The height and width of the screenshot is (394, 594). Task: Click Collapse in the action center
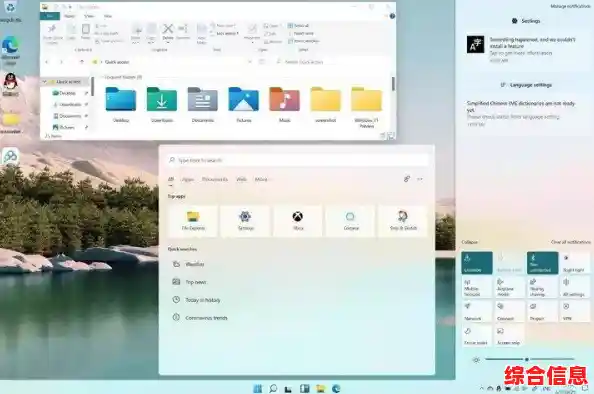pos(470,242)
